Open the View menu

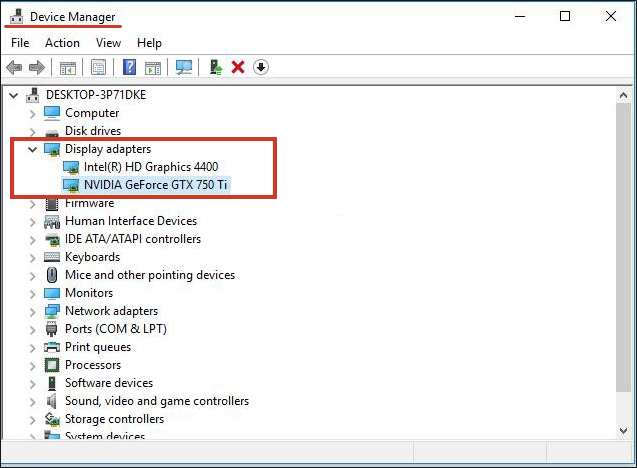[108, 43]
